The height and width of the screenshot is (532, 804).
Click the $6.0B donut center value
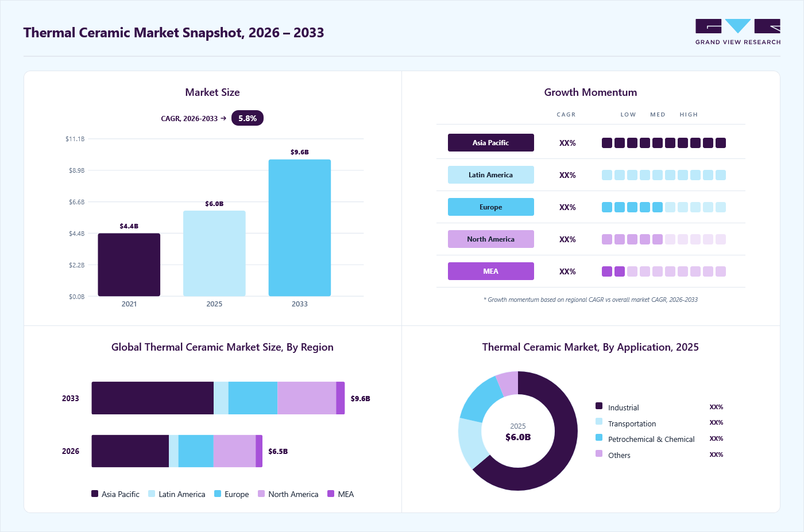click(518, 437)
